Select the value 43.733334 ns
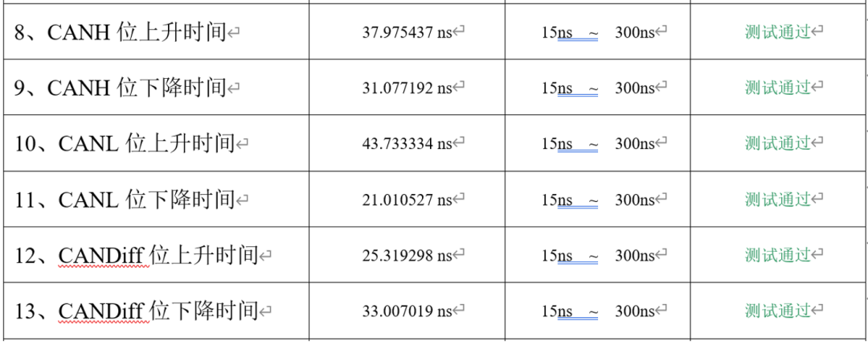Image resolution: width=868 pixels, height=346 pixels. pos(407,144)
